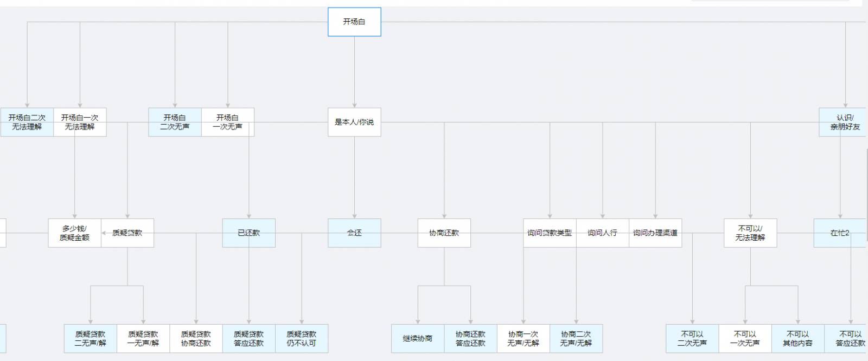Click the 询问办理渠道 node
Image resolution: width=868 pixels, height=361 pixels.
pyautogui.click(x=655, y=233)
